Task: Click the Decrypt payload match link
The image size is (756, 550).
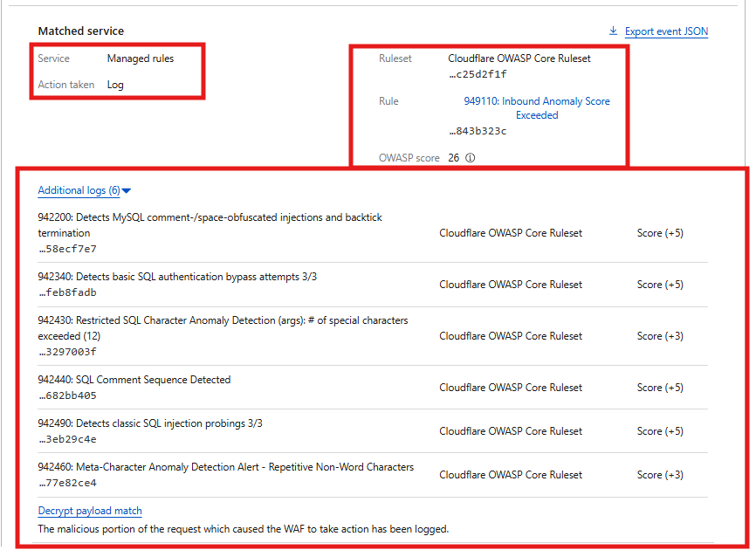Action: (x=90, y=511)
